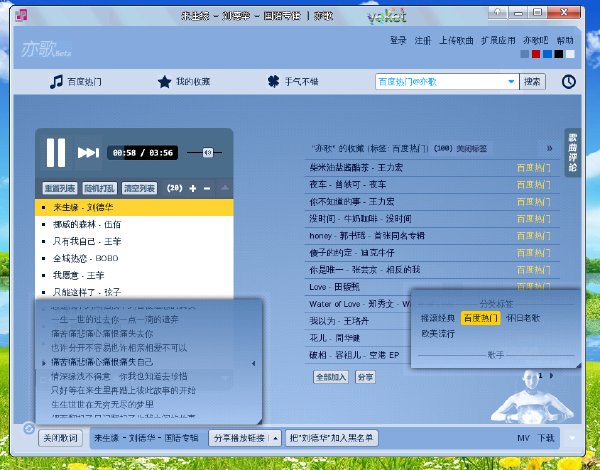Screen dimensions: 600x470
Task: Click the pink music app icon in title bar
Action: [x=21, y=15]
